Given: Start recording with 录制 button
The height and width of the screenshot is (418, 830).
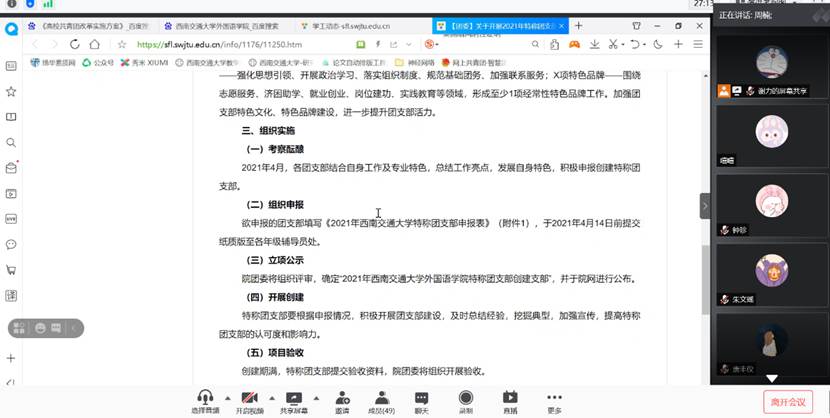Looking at the screenshot, I should click(466, 402).
